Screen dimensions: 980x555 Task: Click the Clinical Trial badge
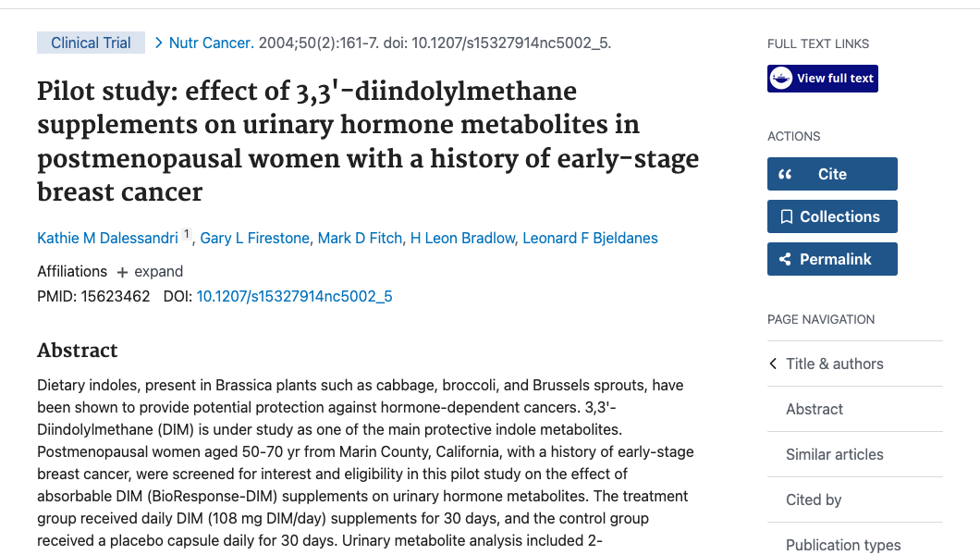coord(91,43)
